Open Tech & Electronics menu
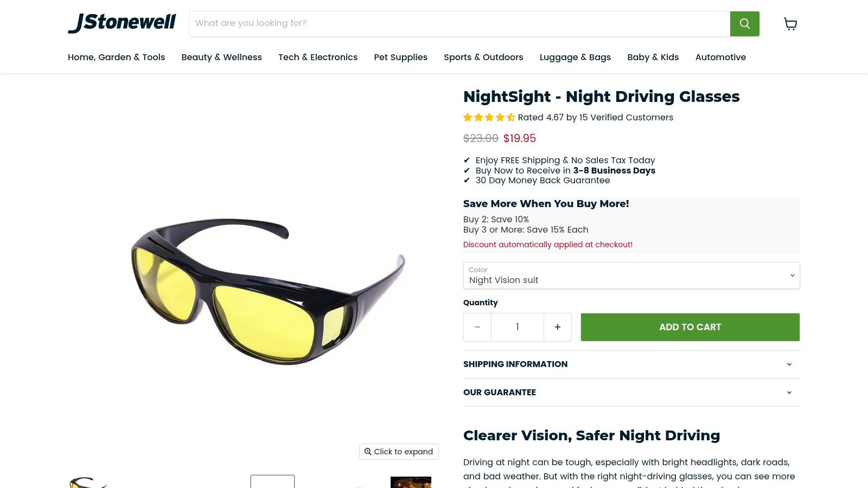The height and width of the screenshot is (488, 868). pyautogui.click(x=318, y=57)
